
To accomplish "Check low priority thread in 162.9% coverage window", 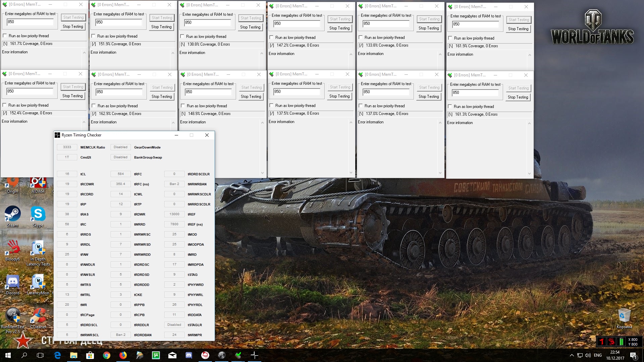I will (x=94, y=106).
